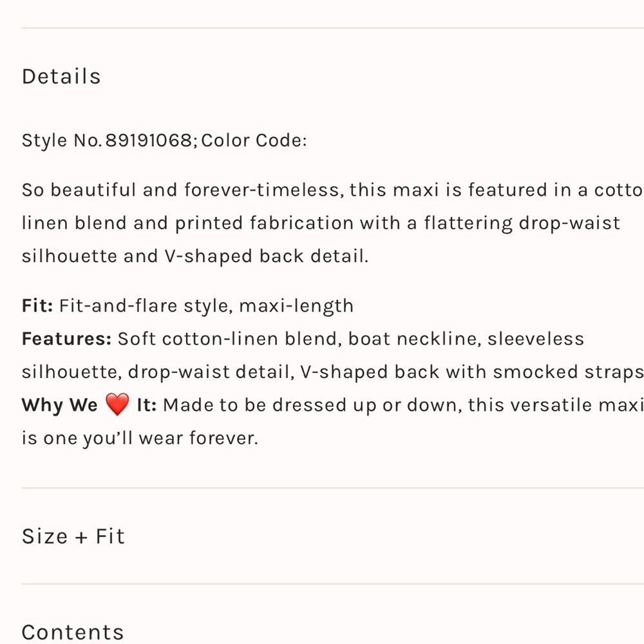Click the text Fit-and-flare style, maxi-length
644x644 pixels.
206,307
